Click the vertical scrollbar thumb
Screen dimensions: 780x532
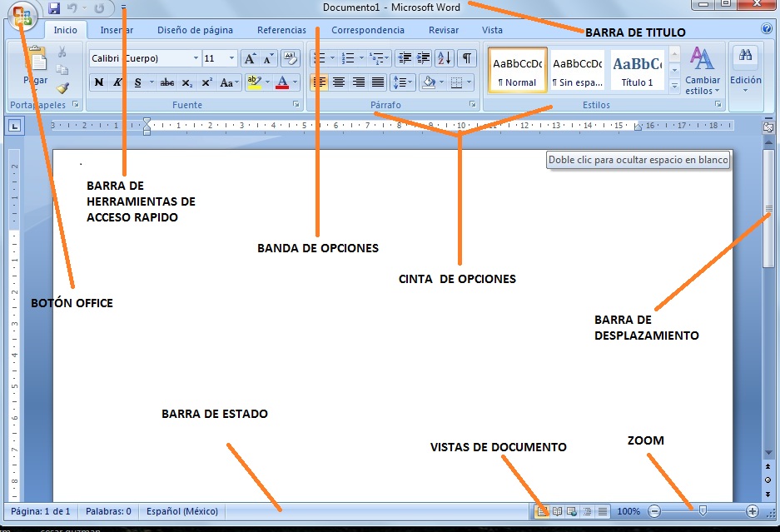769,208
